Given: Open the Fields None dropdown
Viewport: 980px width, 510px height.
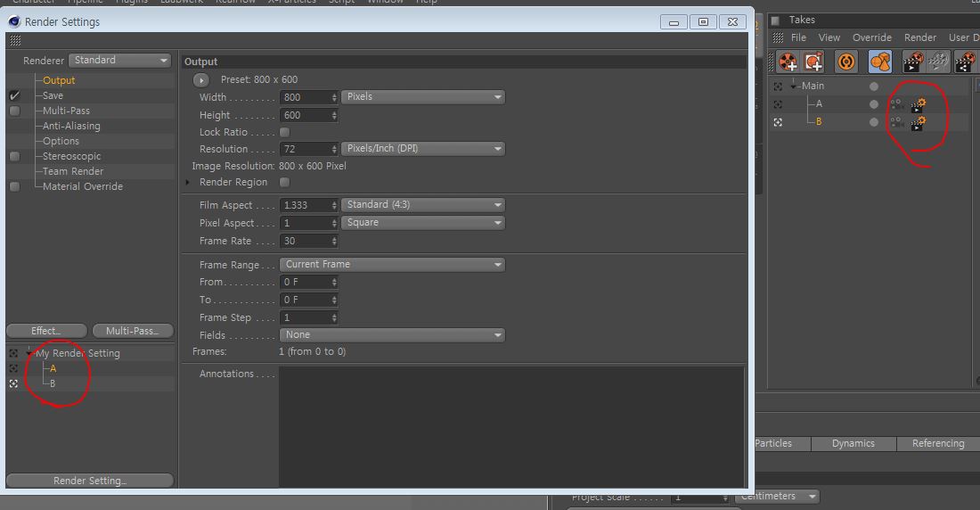Looking at the screenshot, I should coord(393,334).
